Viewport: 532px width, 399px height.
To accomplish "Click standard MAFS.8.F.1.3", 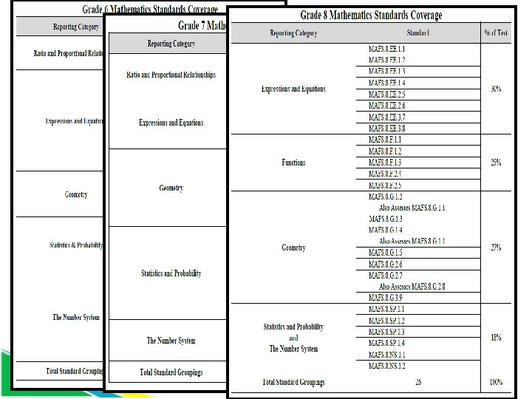I will 385,162.
